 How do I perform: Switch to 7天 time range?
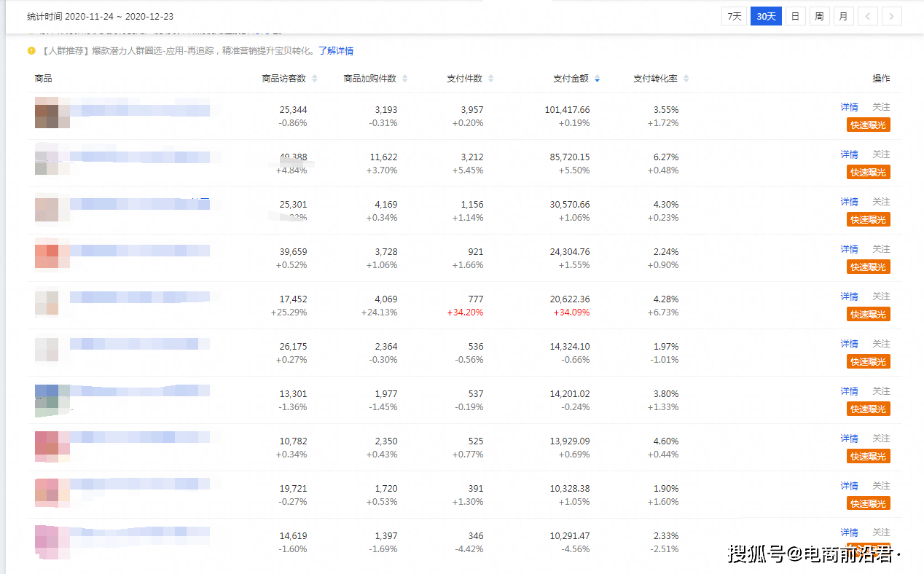pos(734,16)
